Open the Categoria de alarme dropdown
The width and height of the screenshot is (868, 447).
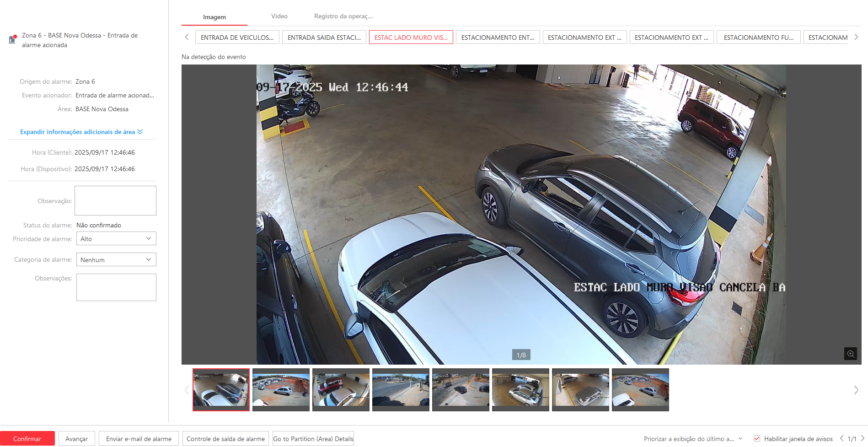pyautogui.click(x=116, y=260)
